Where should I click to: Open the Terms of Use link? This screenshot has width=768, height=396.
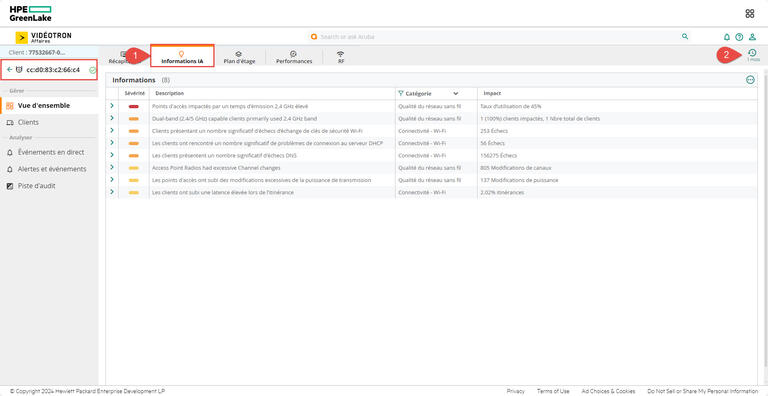point(553,391)
